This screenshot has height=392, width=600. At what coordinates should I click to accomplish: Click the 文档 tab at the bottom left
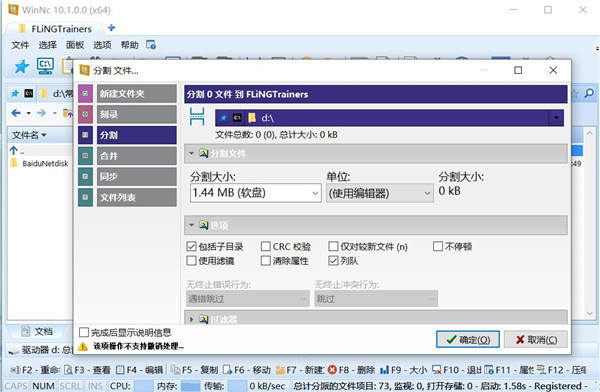(x=37, y=331)
